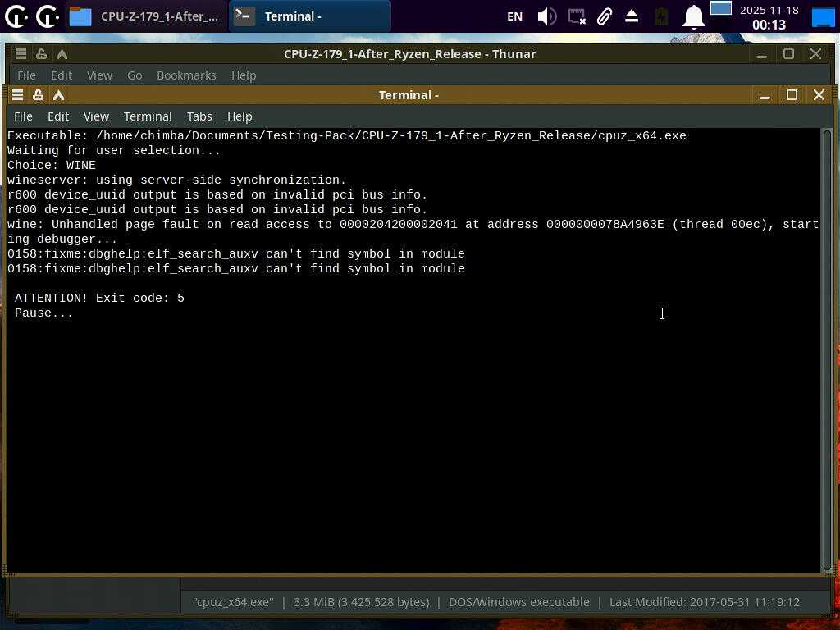Viewport: 840px width, 630px height.
Task: Open the Terminal window menu icon
Action: 18,95
